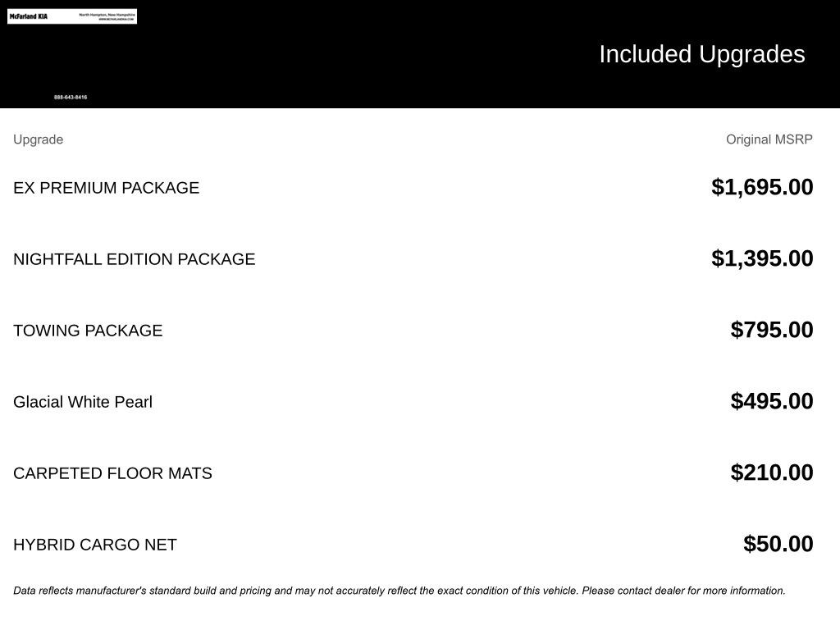
Task: Click the data disclaimer footnote text
Action: (x=399, y=591)
